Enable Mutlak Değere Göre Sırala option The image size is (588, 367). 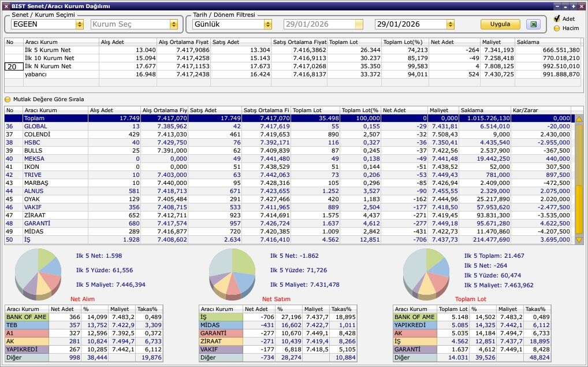tap(8, 99)
